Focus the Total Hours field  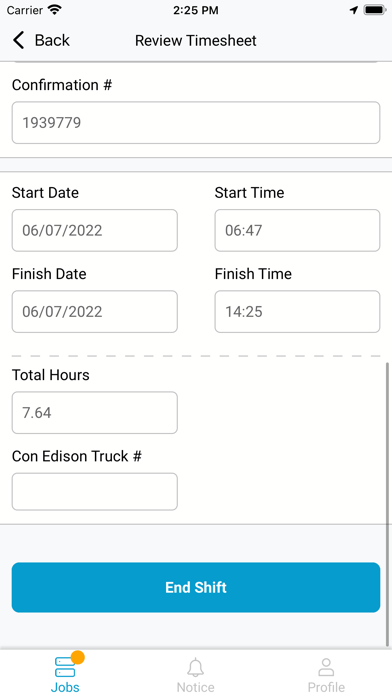point(95,412)
